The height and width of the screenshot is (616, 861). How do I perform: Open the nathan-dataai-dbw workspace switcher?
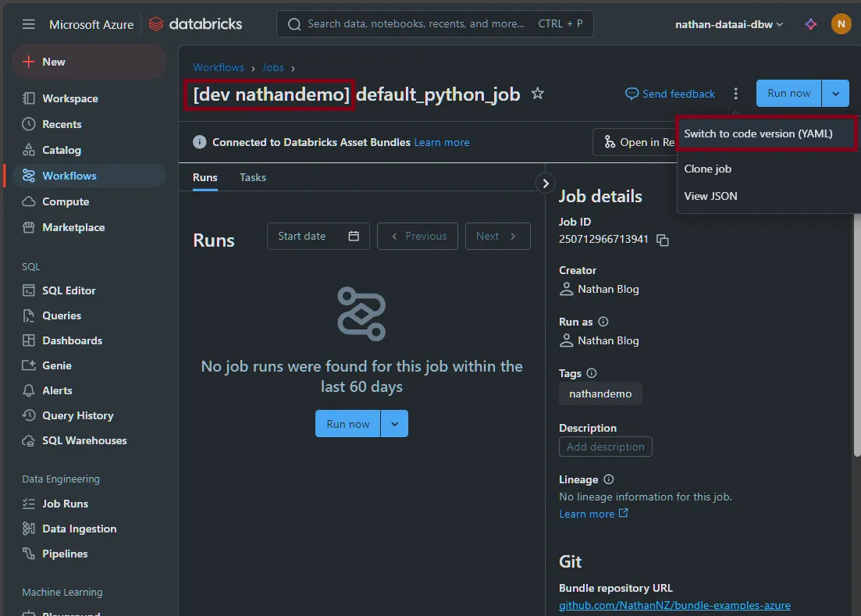tap(729, 24)
